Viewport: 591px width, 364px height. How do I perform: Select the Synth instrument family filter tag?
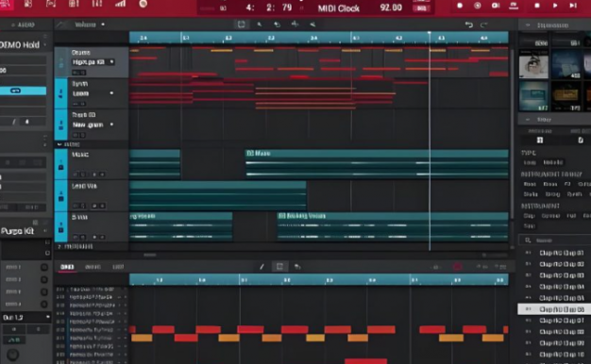tap(574, 194)
